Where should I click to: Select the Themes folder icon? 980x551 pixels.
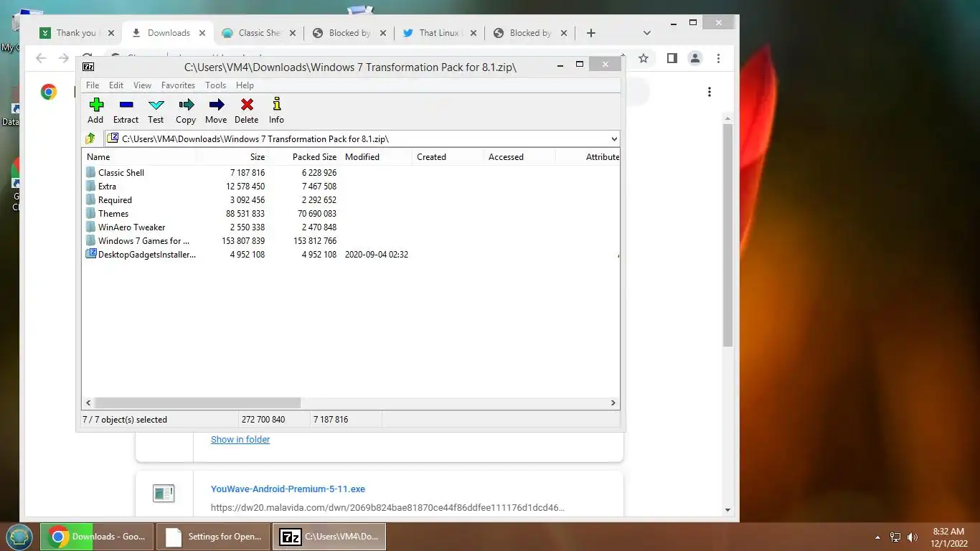pyautogui.click(x=90, y=213)
